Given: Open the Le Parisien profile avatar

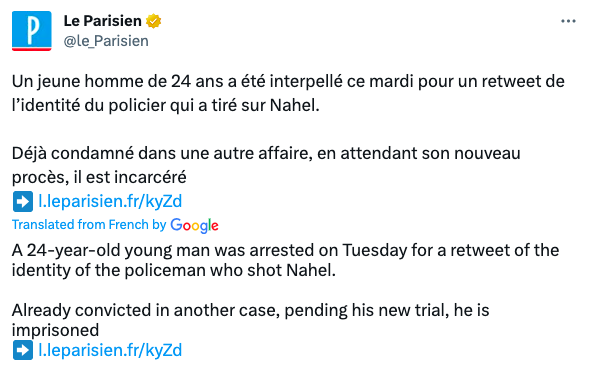Looking at the screenshot, I should pyautogui.click(x=31, y=31).
